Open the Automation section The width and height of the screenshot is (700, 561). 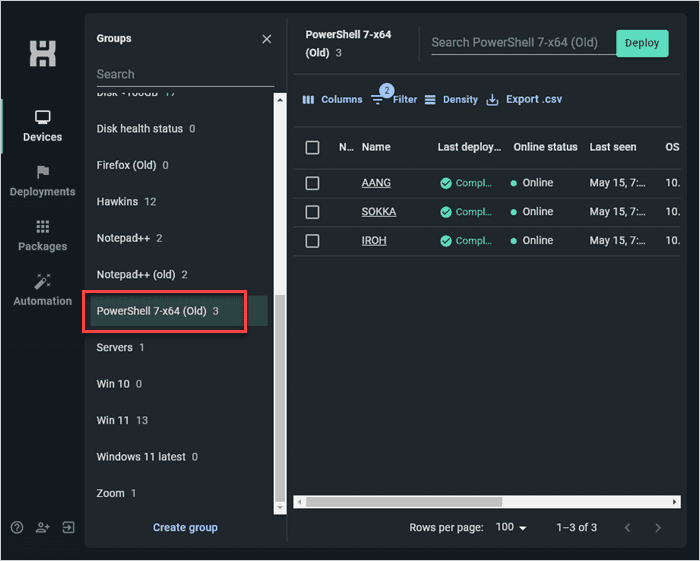click(x=42, y=290)
